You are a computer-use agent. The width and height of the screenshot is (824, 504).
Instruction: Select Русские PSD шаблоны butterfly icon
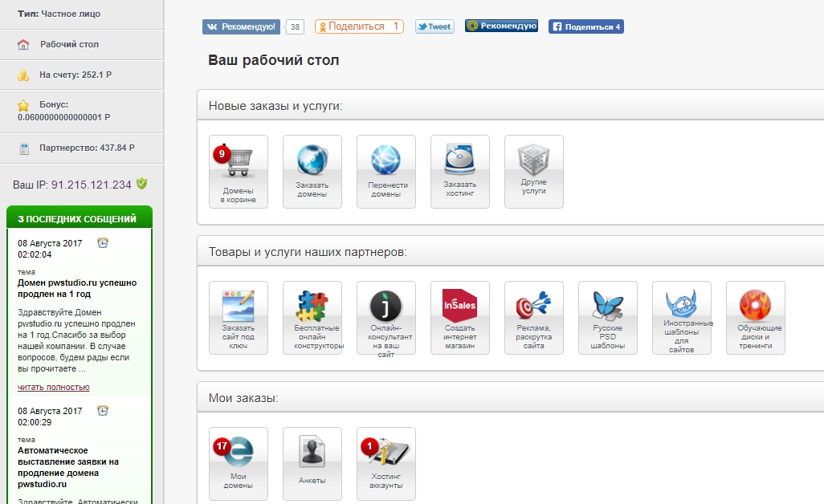[x=607, y=317]
